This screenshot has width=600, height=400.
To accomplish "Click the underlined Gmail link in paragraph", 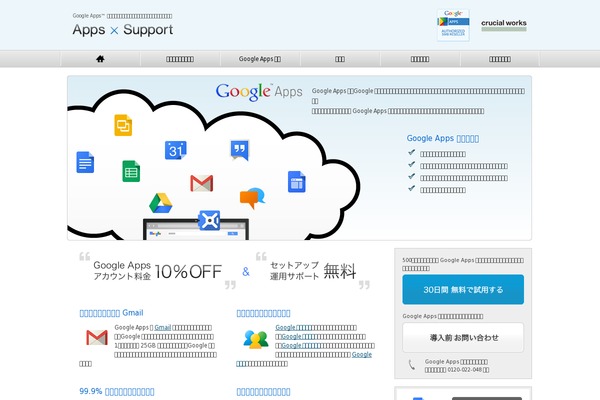I will [x=163, y=328].
